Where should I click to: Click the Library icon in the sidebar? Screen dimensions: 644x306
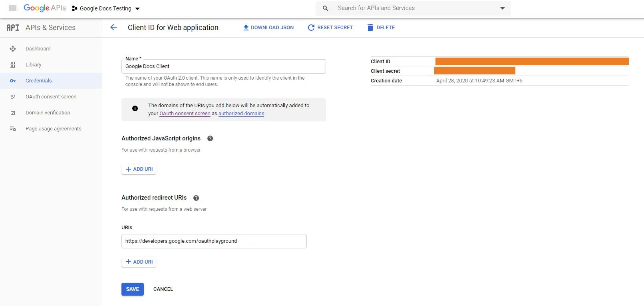13,65
